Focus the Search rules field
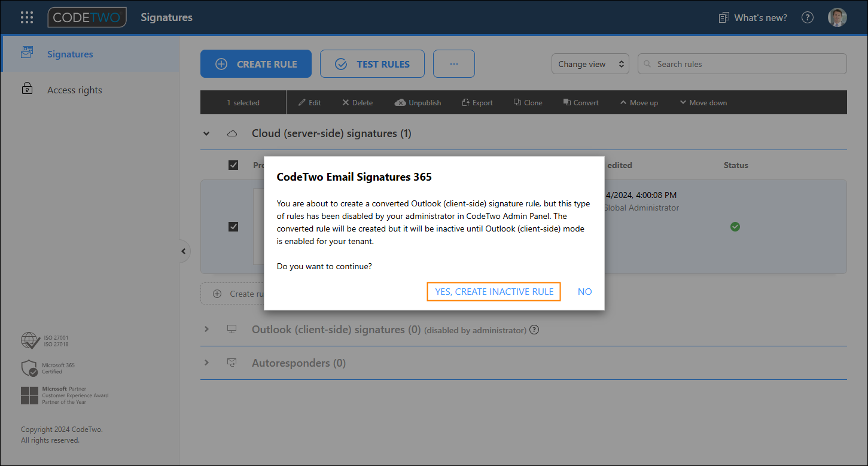 tap(742, 64)
